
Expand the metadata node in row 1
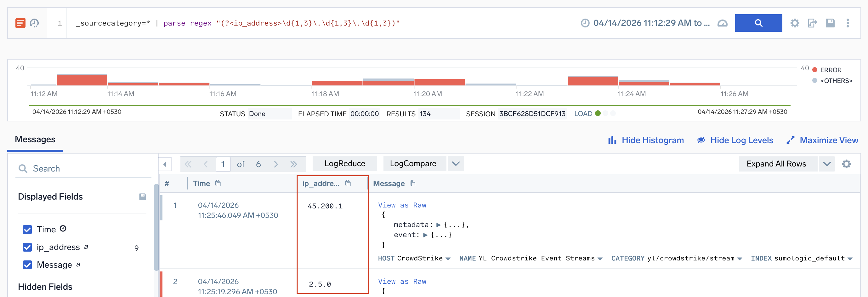click(x=438, y=225)
